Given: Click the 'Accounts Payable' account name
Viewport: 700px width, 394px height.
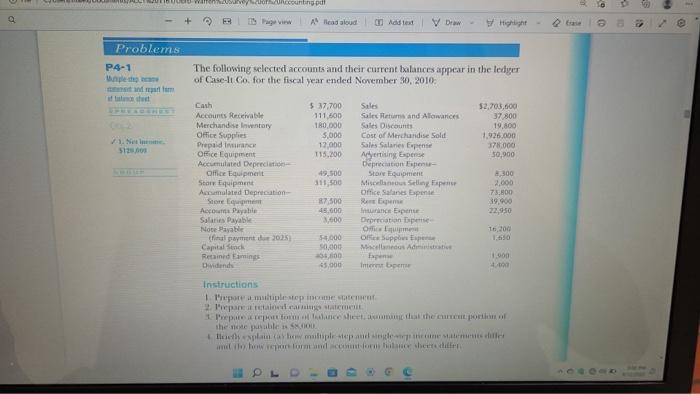Looking at the screenshot, I should tap(228, 211).
